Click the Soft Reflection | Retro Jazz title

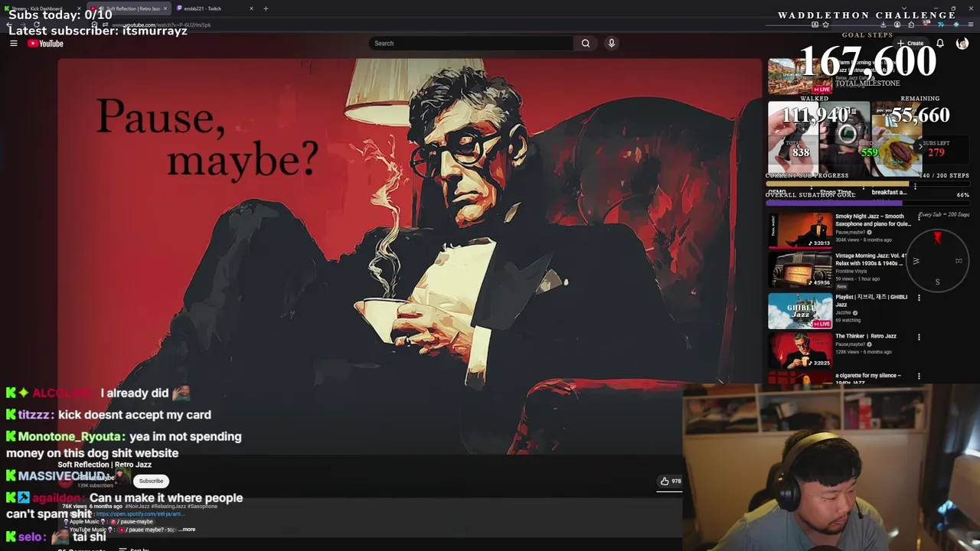point(104,465)
